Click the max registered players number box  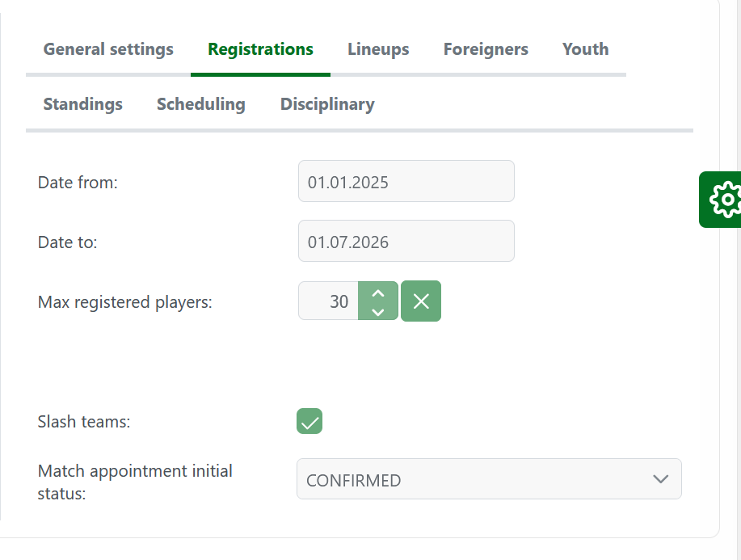pos(329,301)
